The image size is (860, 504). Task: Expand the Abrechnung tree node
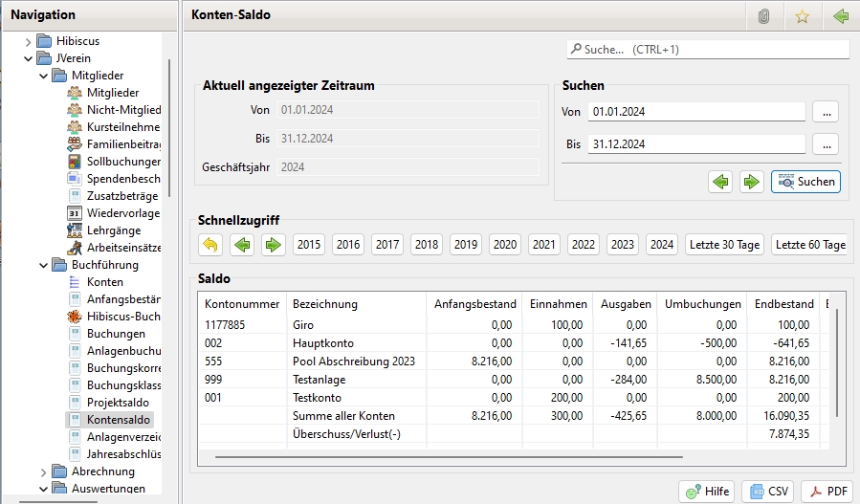(44, 471)
